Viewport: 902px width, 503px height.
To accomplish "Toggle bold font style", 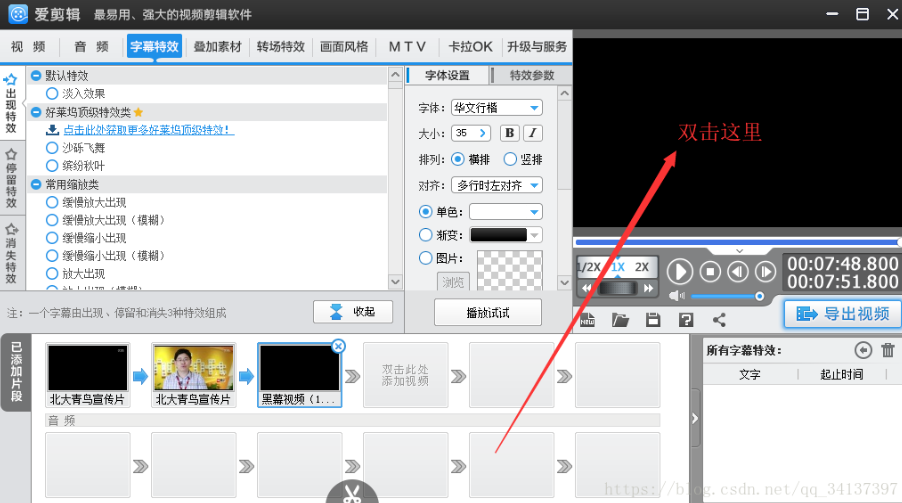I will [510, 133].
